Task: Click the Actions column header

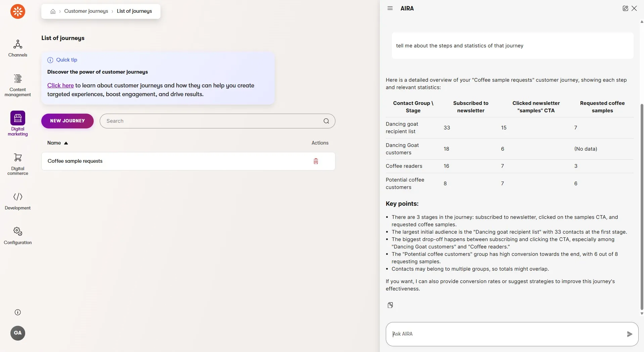Action: click(x=320, y=143)
